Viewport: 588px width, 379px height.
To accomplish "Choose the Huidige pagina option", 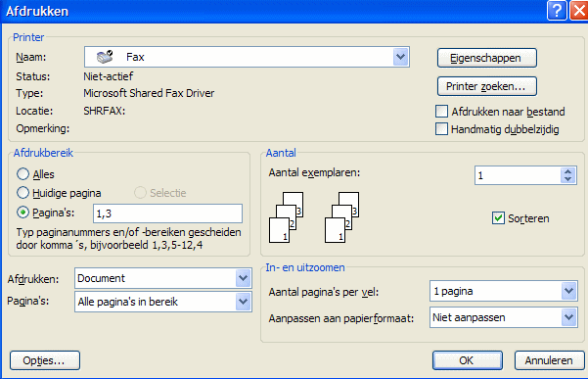I will (23, 193).
